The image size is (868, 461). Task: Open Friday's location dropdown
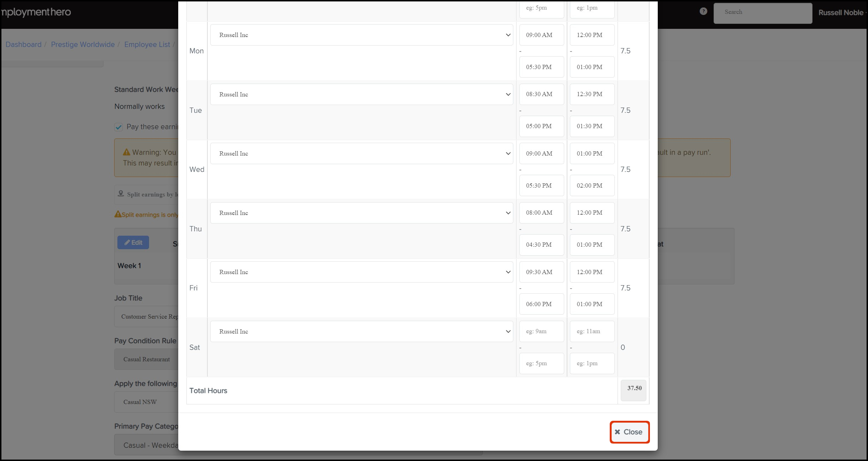361,272
